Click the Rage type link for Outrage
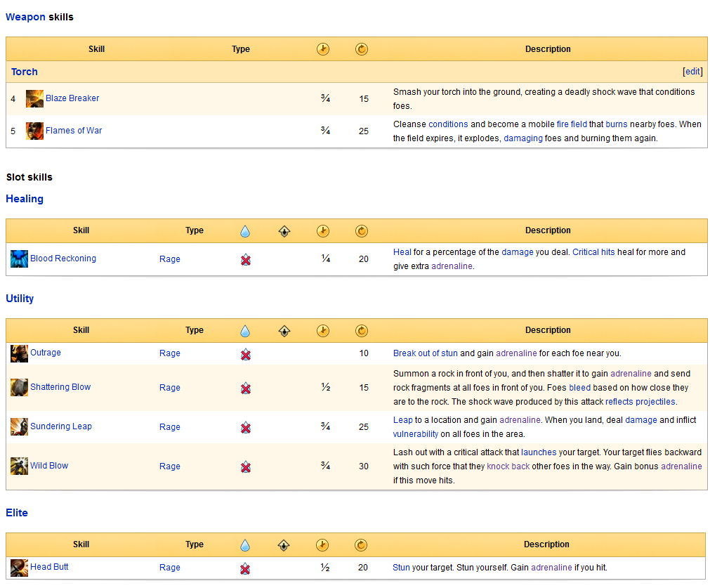The height and width of the screenshot is (588, 710). pos(170,353)
